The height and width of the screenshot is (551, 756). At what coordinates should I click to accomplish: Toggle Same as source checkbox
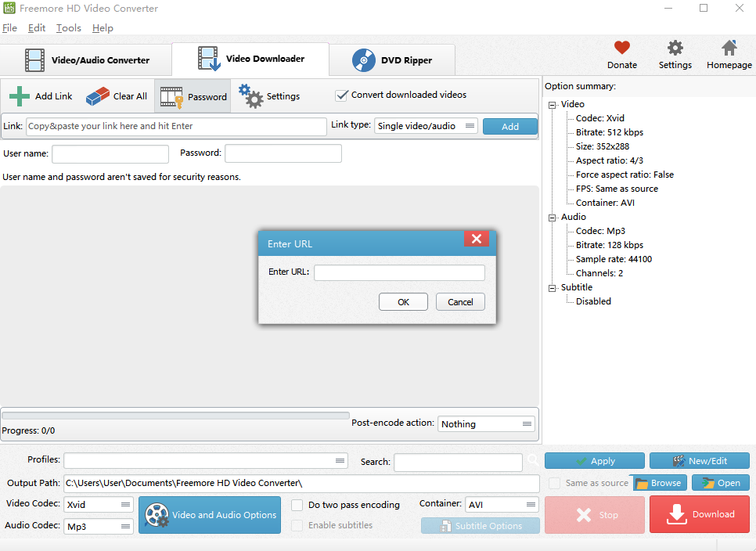click(554, 483)
